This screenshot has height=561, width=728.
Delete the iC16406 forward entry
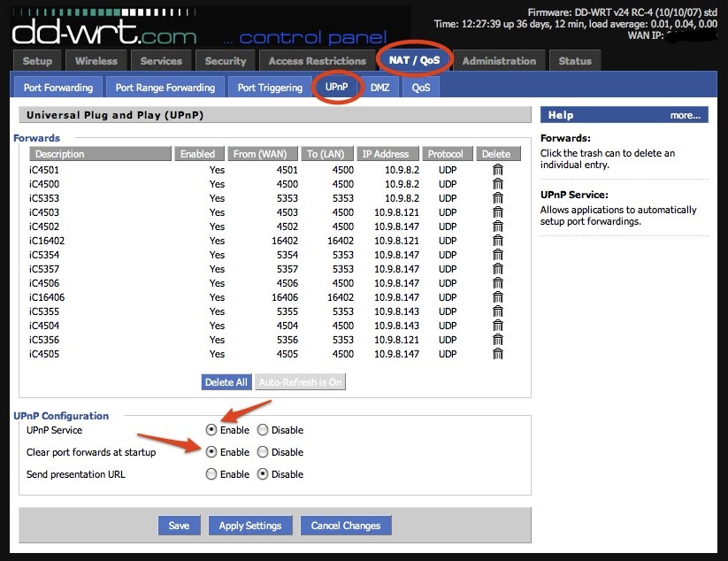(498, 297)
